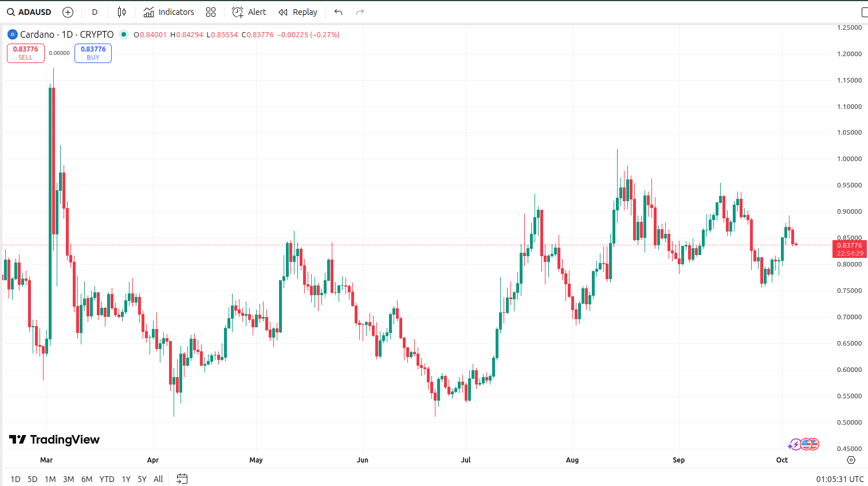Undo the last chart action
The height and width of the screenshot is (486, 868).
pos(339,12)
